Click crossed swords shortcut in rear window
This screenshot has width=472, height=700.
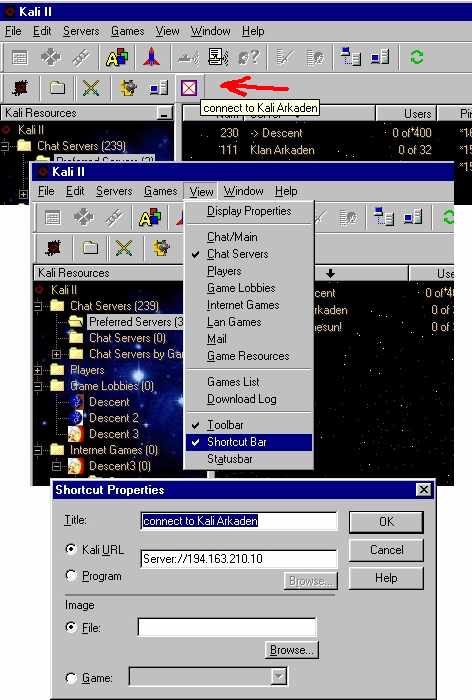[x=91, y=88]
